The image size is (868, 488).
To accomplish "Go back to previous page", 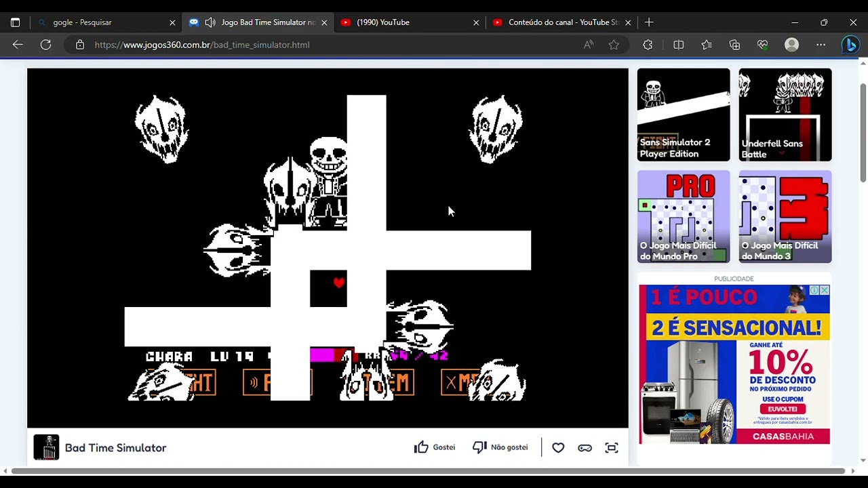I will point(18,45).
